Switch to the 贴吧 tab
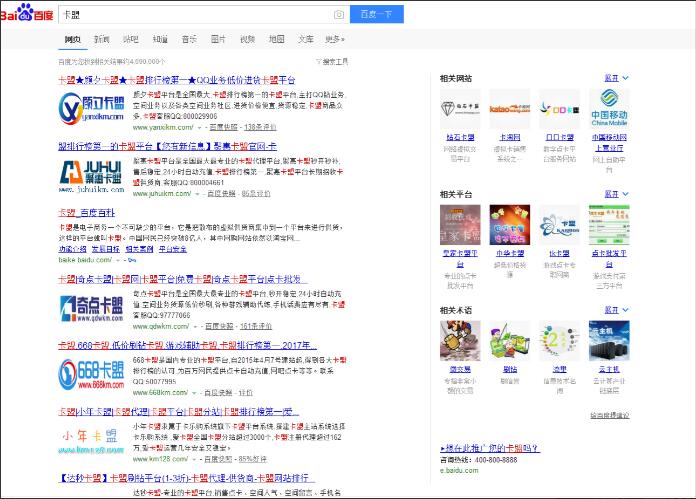This screenshot has height=499, width=696. [130, 40]
